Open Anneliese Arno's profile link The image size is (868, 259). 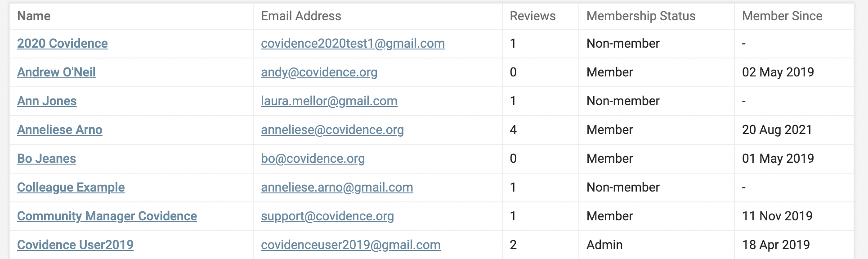pos(59,130)
